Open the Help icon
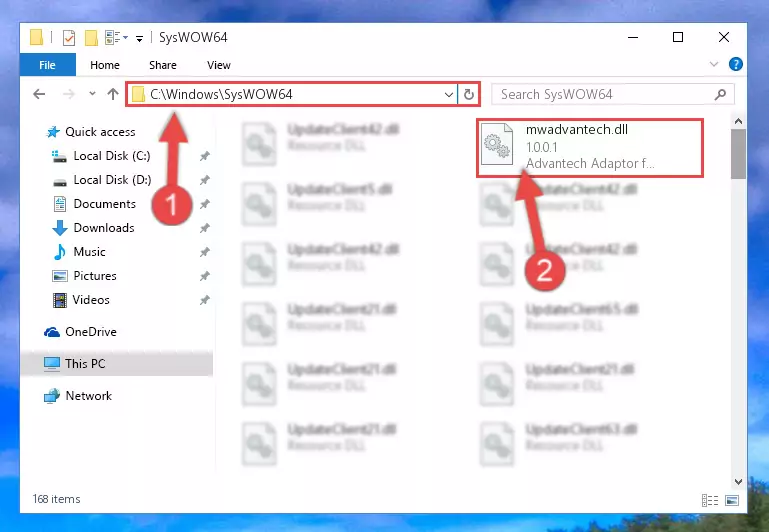769x532 pixels. click(735, 64)
